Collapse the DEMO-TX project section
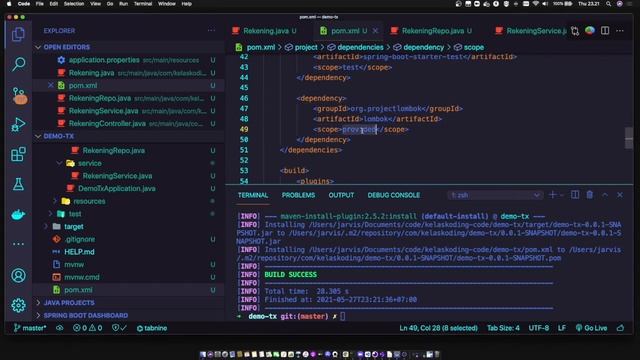 [38, 136]
